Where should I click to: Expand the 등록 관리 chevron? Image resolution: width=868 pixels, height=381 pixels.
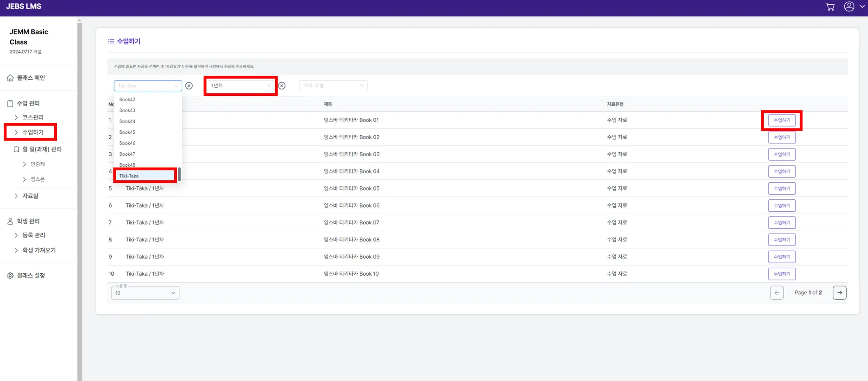coord(16,235)
